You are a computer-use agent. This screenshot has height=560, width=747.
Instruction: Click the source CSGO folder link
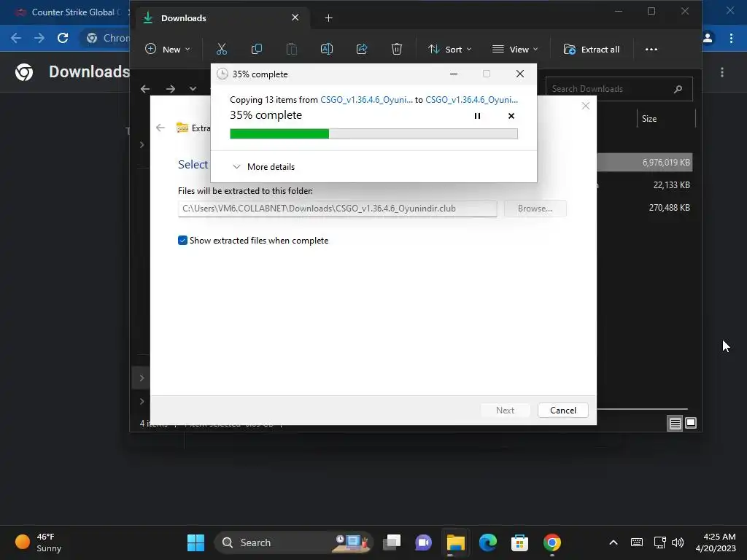pyautogui.click(x=366, y=99)
